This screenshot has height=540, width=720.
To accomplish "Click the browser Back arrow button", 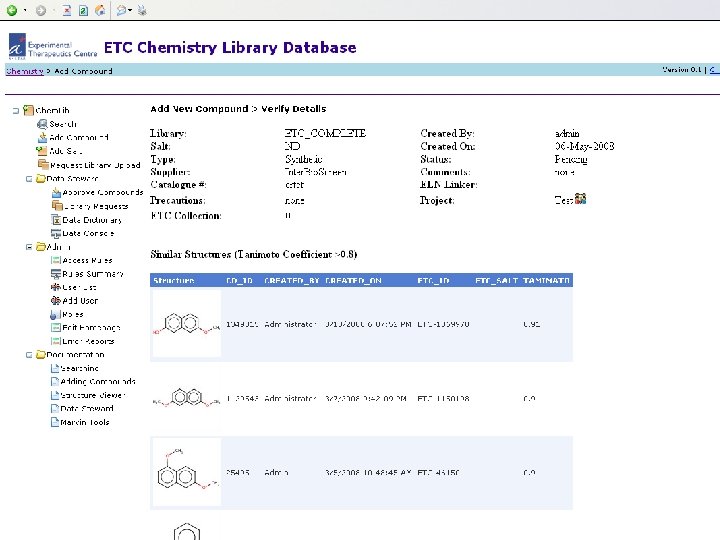I will (x=12, y=10).
